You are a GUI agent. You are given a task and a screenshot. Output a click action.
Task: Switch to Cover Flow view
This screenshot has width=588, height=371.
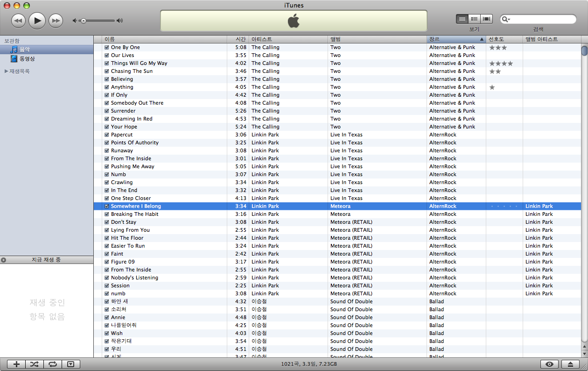click(487, 19)
